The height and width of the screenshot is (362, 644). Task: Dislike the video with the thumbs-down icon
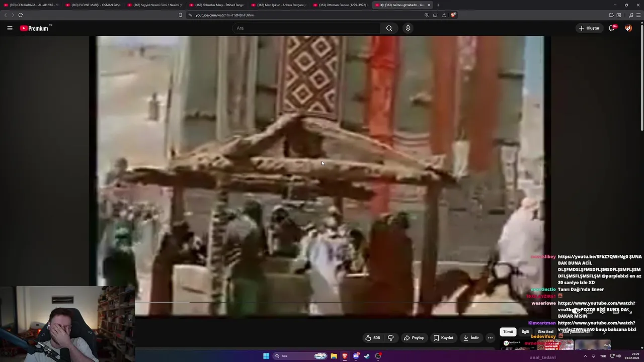tap(391, 338)
